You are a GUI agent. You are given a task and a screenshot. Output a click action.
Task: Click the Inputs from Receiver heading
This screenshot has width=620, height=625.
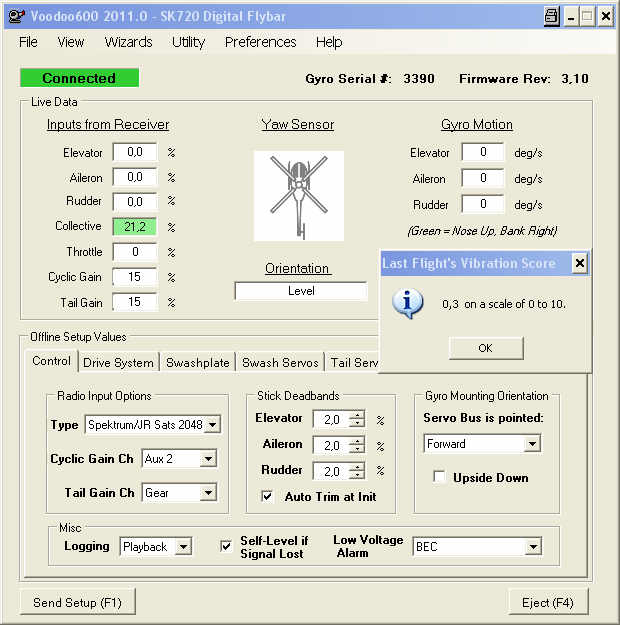(x=108, y=124)
